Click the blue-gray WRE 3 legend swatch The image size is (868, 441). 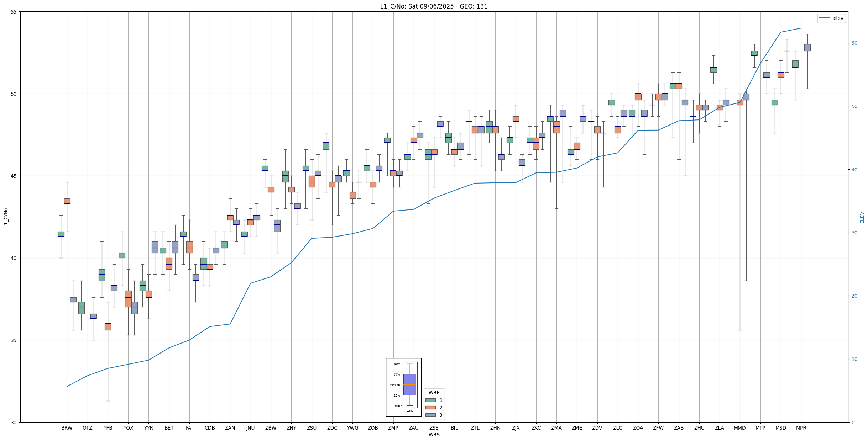tap(430, 415)
